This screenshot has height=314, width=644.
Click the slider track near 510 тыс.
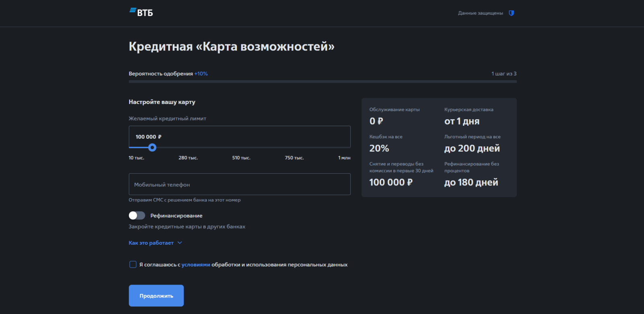pos(241,148)
